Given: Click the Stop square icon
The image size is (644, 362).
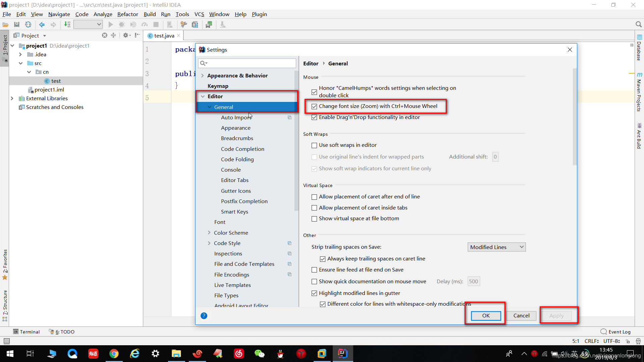Looking at the screenshot, I should click(x=156, y=24).
